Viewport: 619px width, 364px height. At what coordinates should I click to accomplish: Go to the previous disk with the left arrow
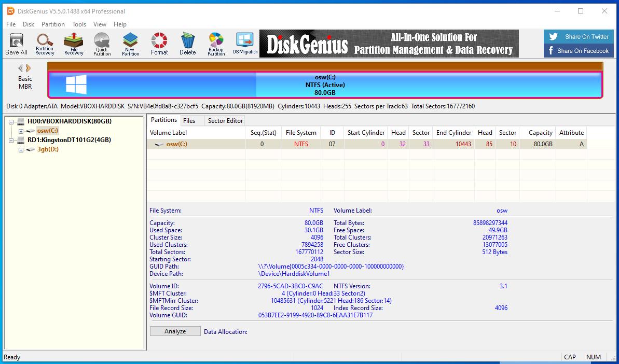(21, 68)
